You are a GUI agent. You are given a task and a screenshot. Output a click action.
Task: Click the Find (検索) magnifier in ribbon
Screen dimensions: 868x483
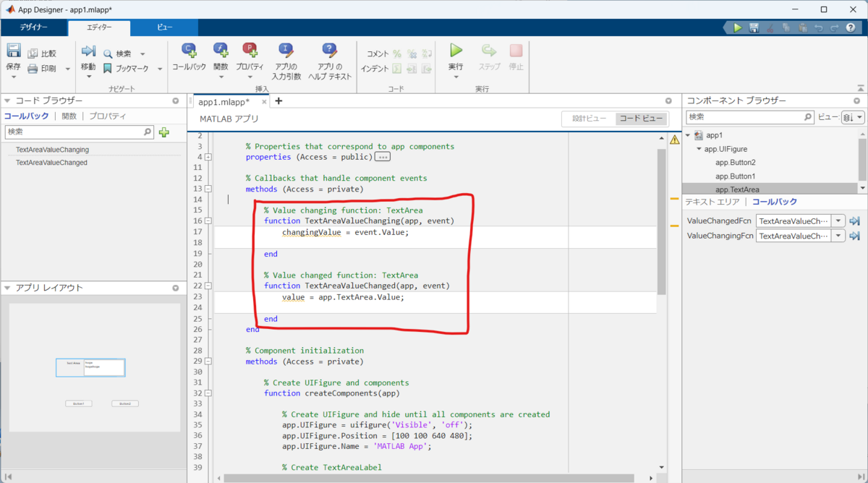pyautogui.click(x=108, y=54)
